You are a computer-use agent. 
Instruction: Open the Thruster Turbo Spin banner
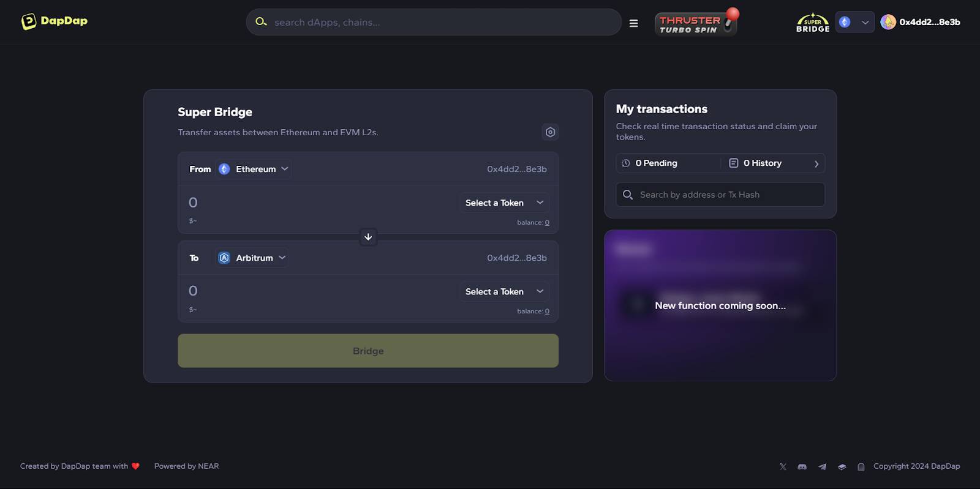click(696, 23)
